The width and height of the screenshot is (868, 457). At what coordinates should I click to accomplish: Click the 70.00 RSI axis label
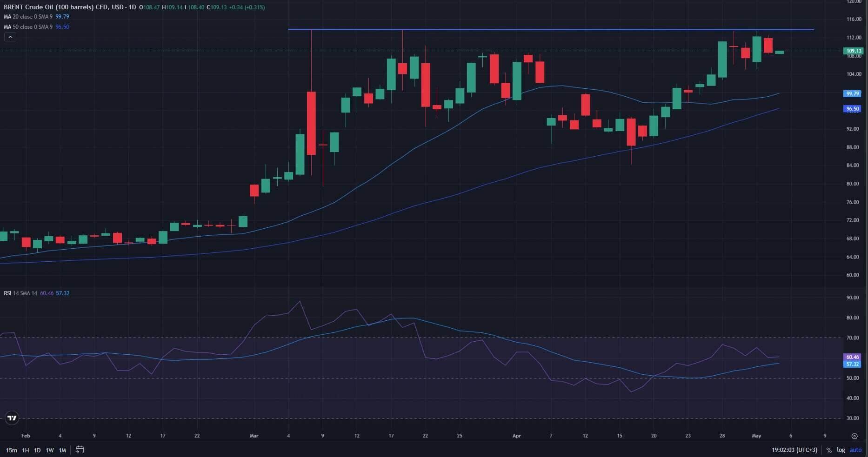(x=853, y=338)
